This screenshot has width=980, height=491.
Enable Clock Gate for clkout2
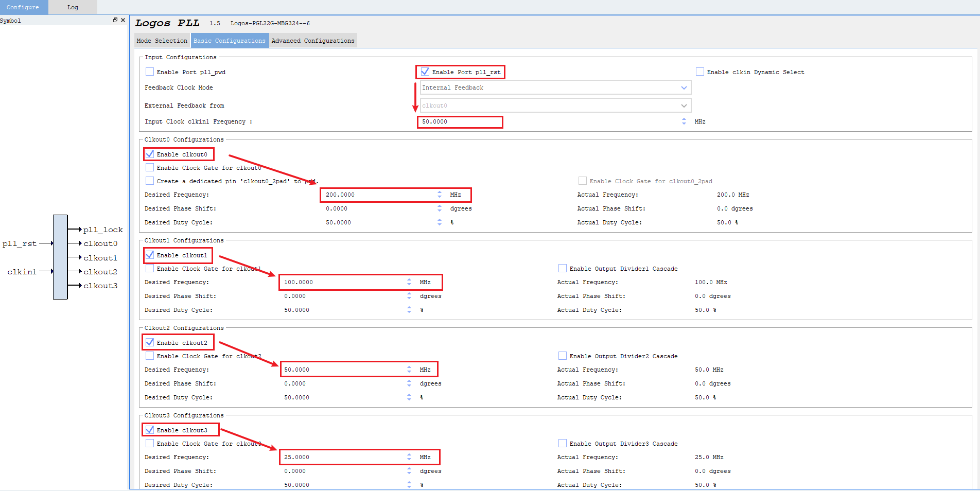point(150,356)
